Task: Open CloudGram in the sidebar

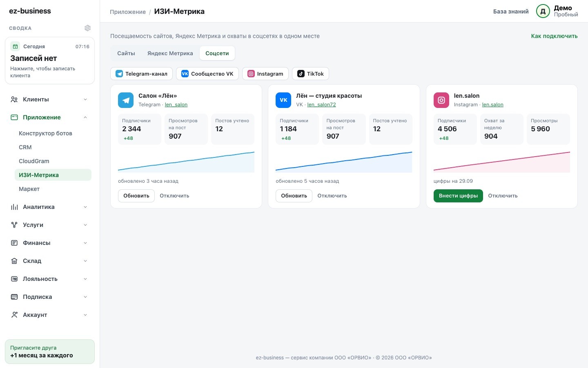Action: 53,161
